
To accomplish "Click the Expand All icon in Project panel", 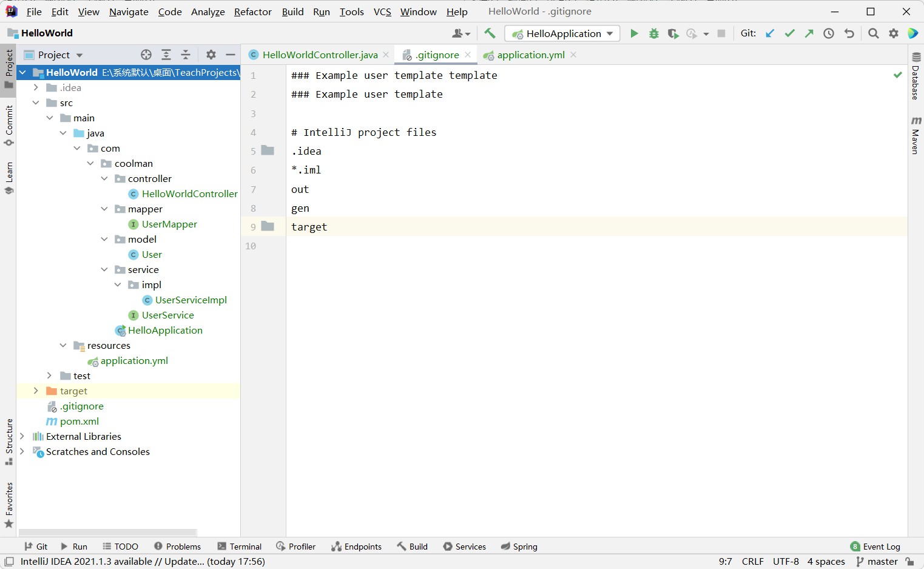I will click(166, 55).
